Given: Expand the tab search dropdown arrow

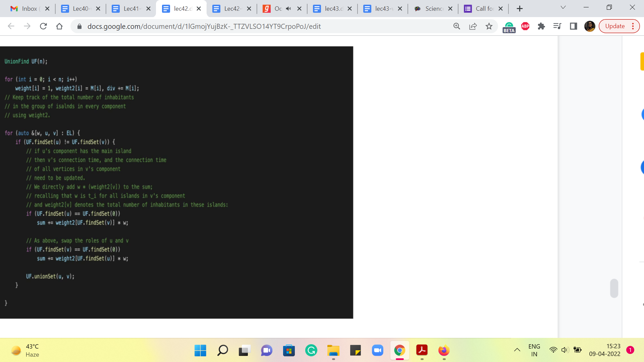Looking at the screenshot, I should pos(563,7).
